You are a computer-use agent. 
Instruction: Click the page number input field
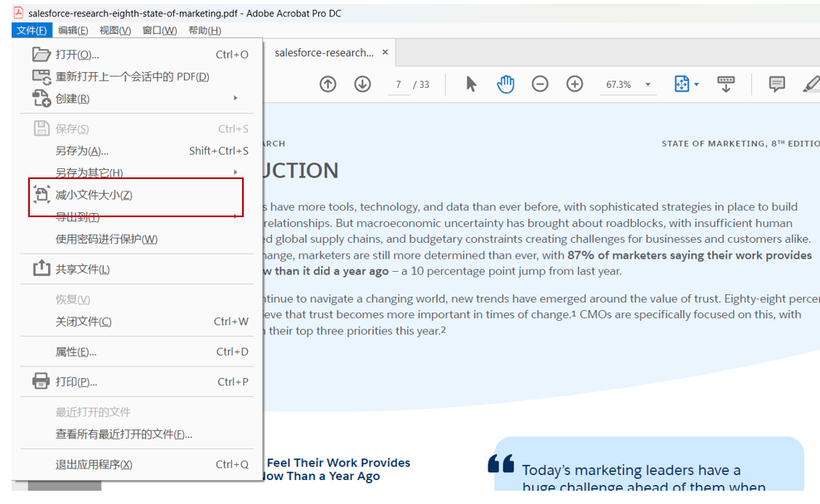pyautogui.click(x=399, y=85)
